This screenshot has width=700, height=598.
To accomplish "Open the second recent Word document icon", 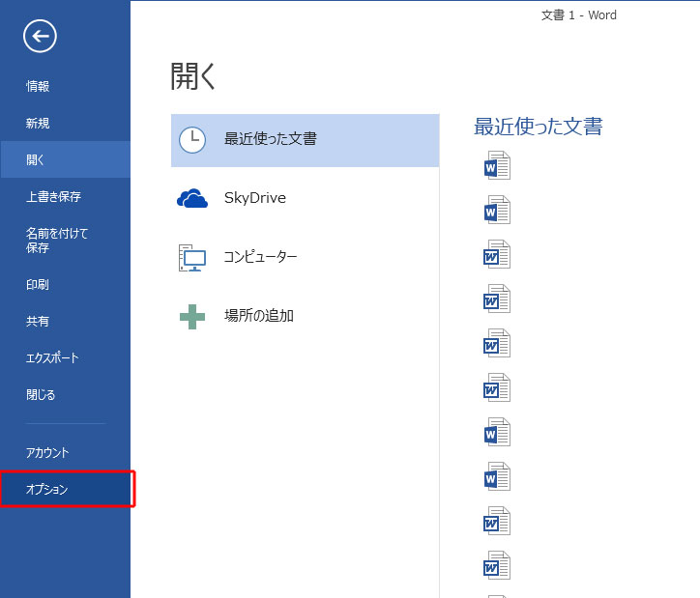I will [x=497, y=210].
